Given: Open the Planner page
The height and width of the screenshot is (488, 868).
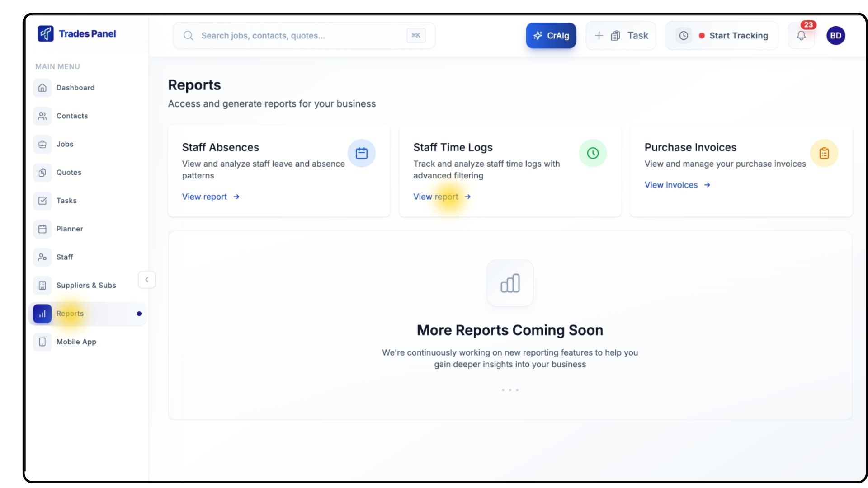Looking at the screenshot, I should point(70,229).
